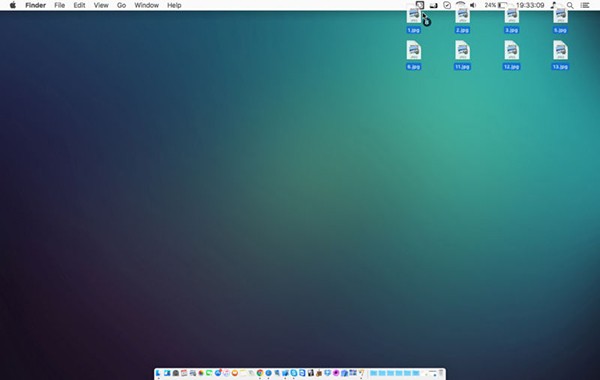
Task: Open Dropbox from the Dock
Action: coord(328,373)
